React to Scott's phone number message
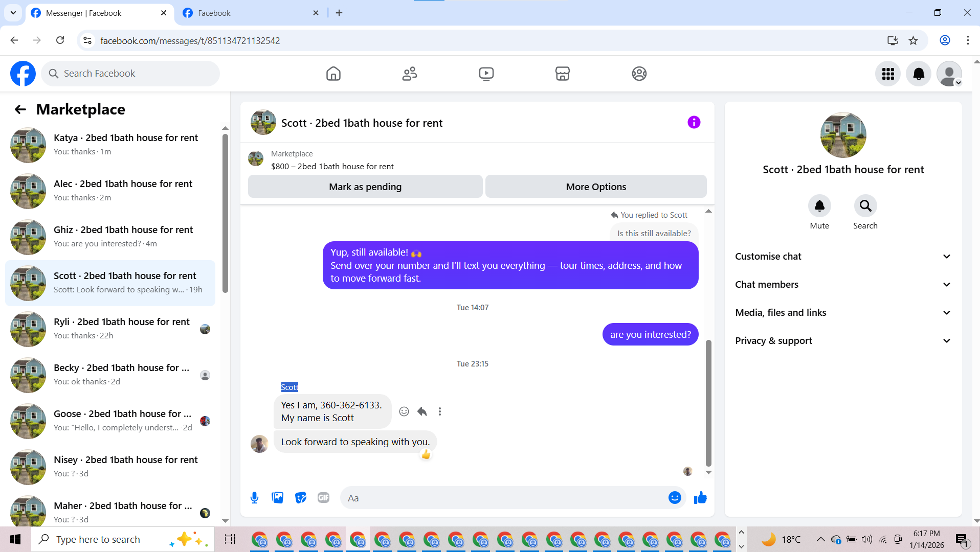This screenshot has height=552, width=980. (404, 411)
